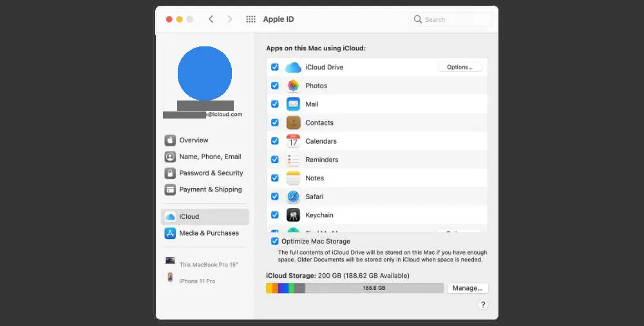Click the Calendars icon showing 17
644x326 pixels.
tap(293, 142)
